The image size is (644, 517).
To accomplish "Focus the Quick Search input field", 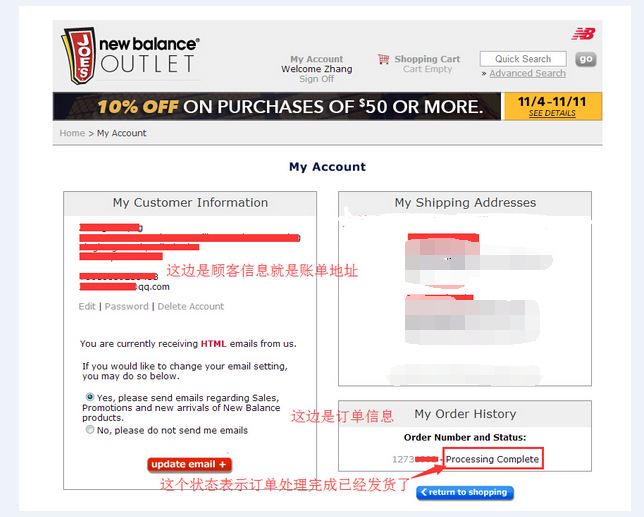I will tap(523, 59).
